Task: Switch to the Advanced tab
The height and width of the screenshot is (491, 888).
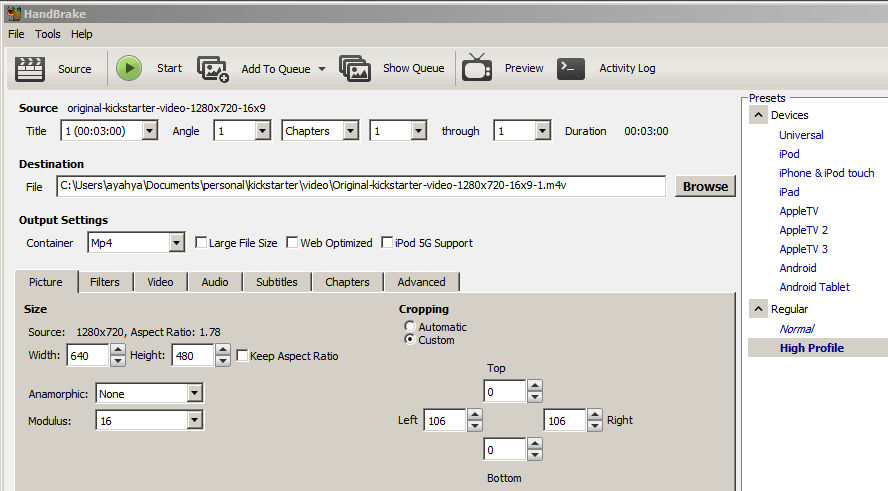Action: tap(421, 282)
